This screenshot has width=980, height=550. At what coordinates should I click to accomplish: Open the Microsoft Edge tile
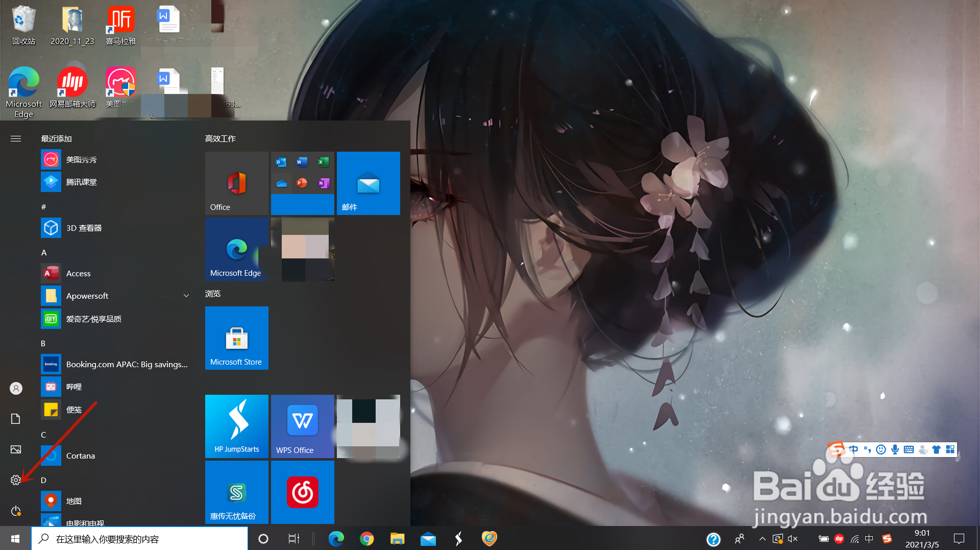point(237,249)
